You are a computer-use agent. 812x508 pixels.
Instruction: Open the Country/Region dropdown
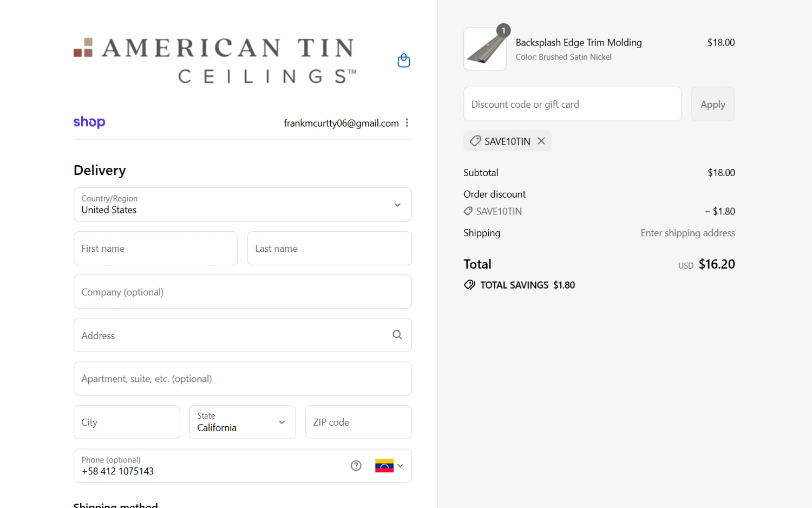click(x=243, y=205)
